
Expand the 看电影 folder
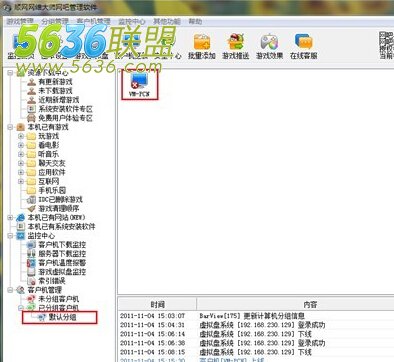(x=21, y=145)
